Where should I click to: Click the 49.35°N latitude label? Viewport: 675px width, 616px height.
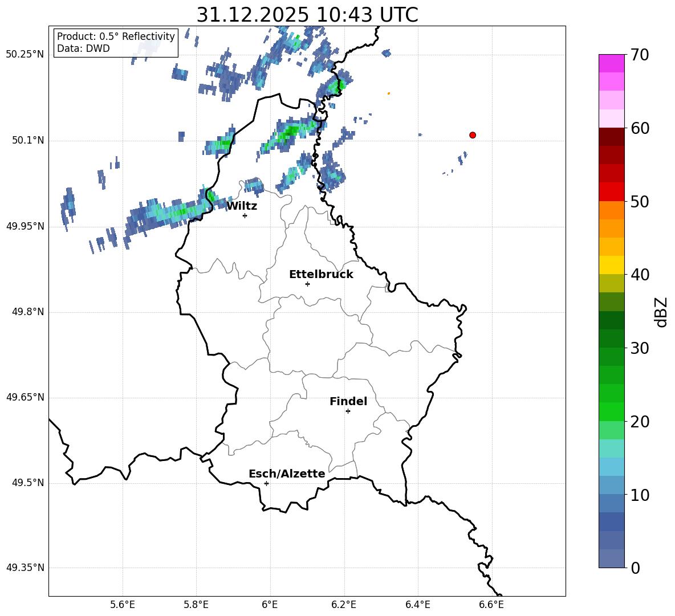25,568
